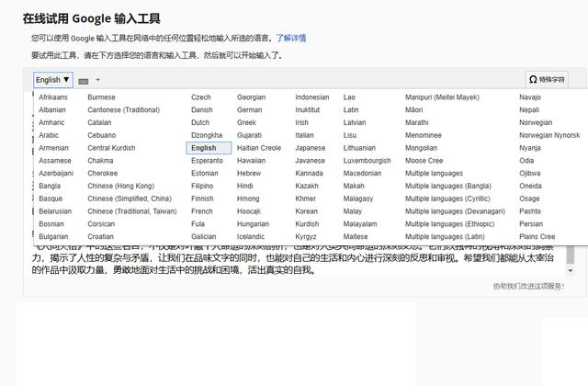Choose Plains Cree language
The height and width of the screenshot is (386, 588).
(537, 237)
